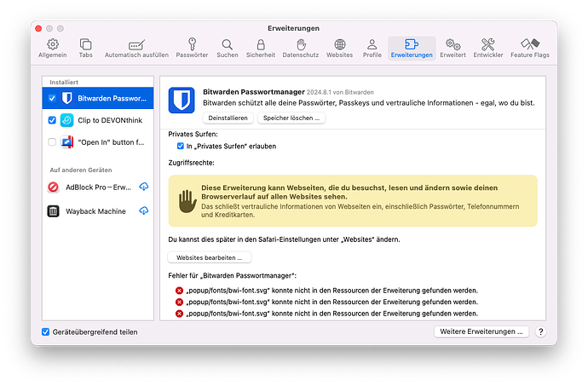Viewport: 588px width, 386px height.
Task: Open the Erweitert settings pane
Action: click(453, 48)
